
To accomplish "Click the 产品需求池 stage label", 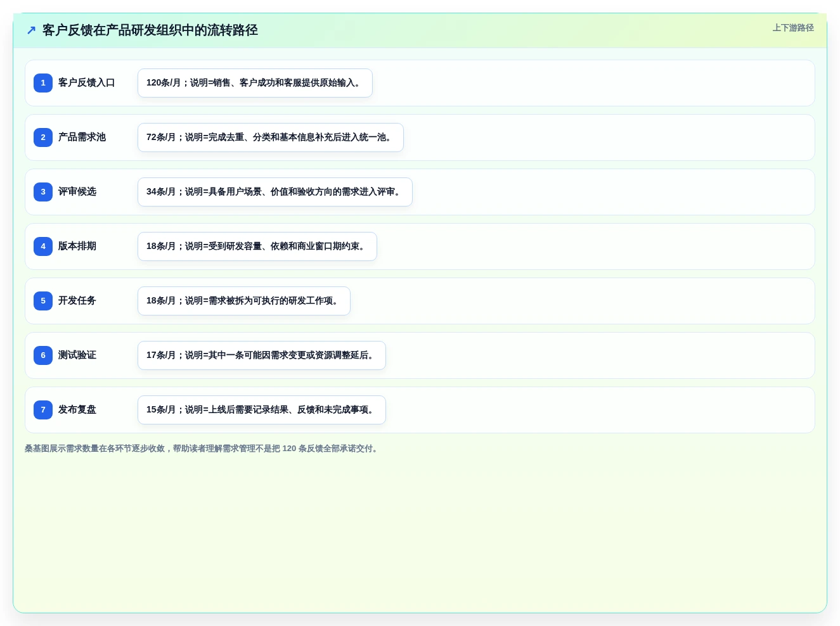I will [x=82, y=137].
